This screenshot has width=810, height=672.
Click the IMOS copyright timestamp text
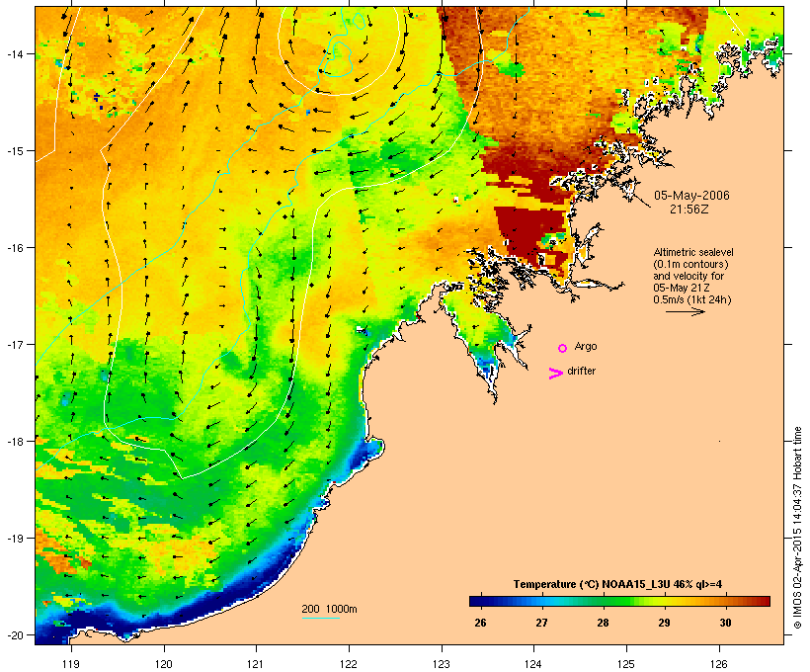[797, 528]
